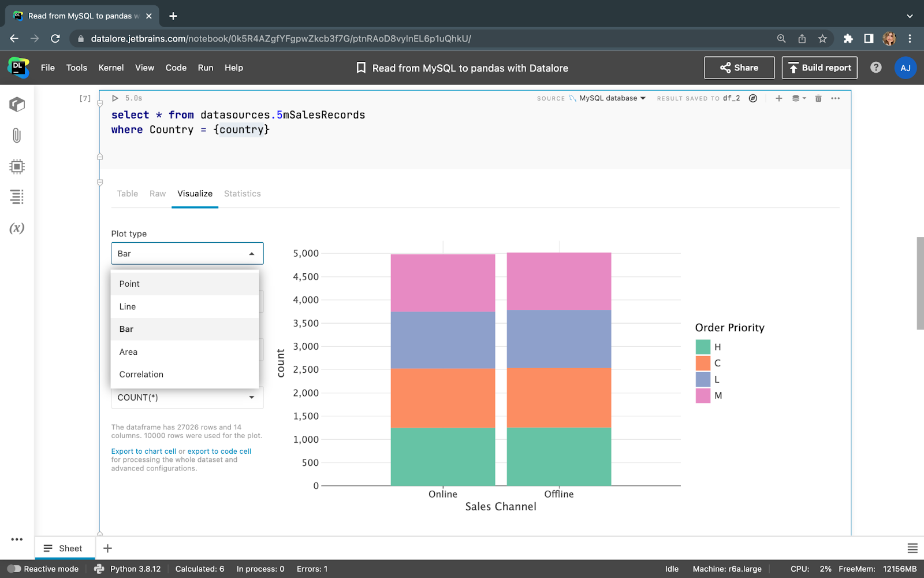The width and height of the screenshot is (924, 578).
Task: Switch to the Statistics tab
Action: tap(243, 194)
